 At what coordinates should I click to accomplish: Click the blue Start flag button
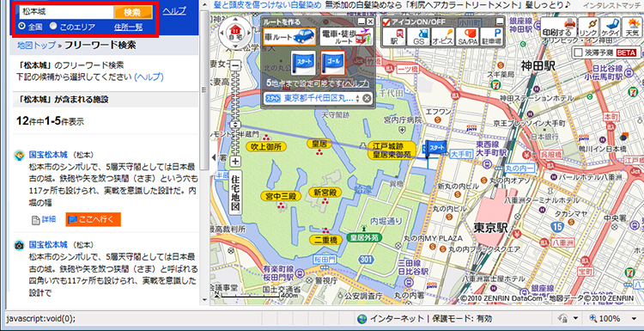pyautogui.click(x=303, y=63)
